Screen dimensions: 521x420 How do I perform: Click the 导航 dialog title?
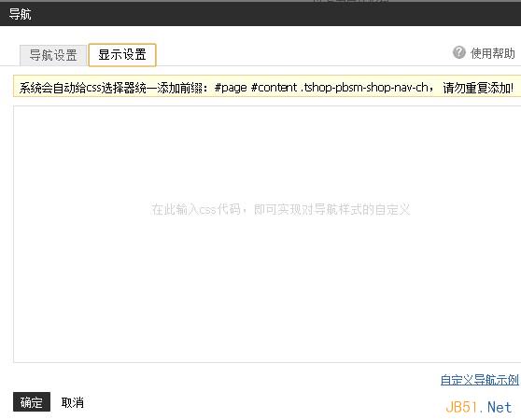20,14
